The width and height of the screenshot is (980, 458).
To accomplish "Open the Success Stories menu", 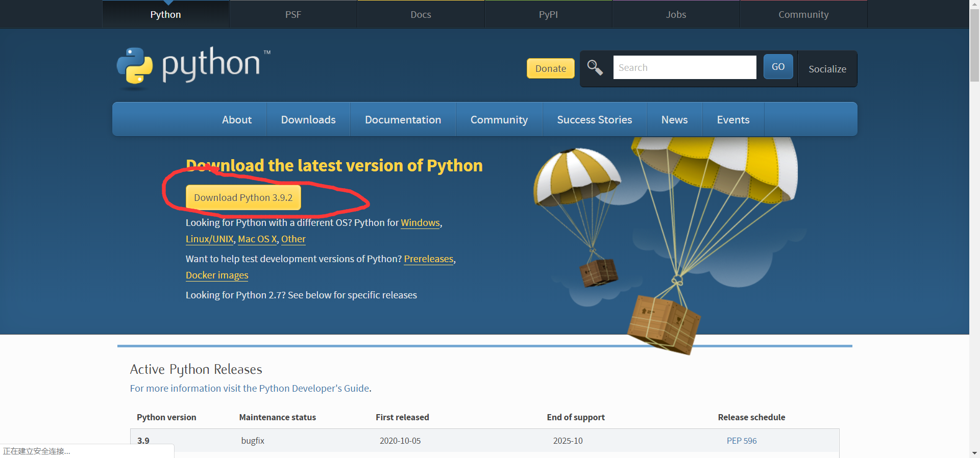I will pos(594,119).
